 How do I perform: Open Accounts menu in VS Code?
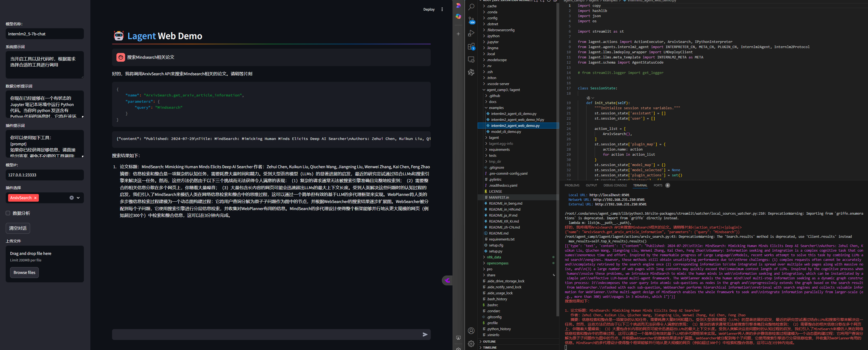[x=471, y=330]
